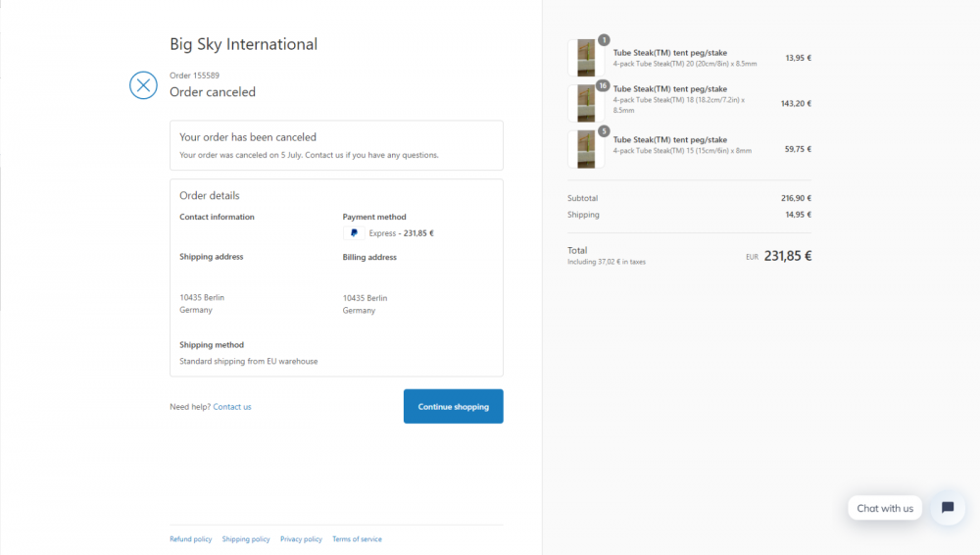980x555 pixels.
Task: Click the Standard shipping from EU warehouse text
Action: point(248,361)
